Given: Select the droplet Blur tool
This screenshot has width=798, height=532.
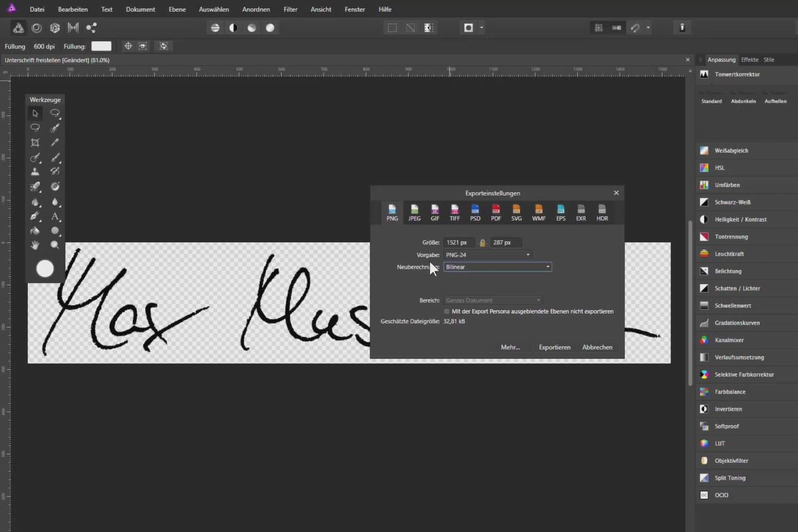Looking at the screenshot, I should pos(55,201).
